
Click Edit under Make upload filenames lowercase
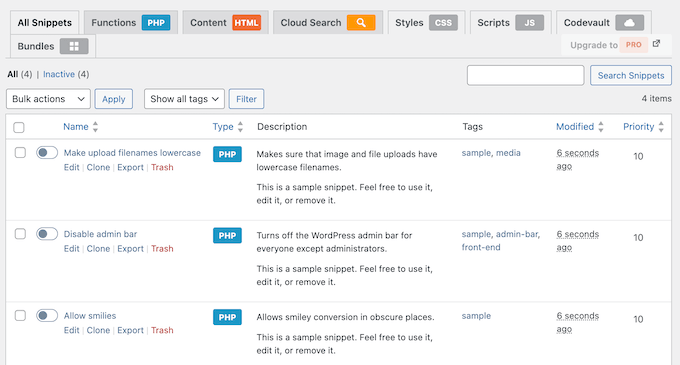click(72, 167)
